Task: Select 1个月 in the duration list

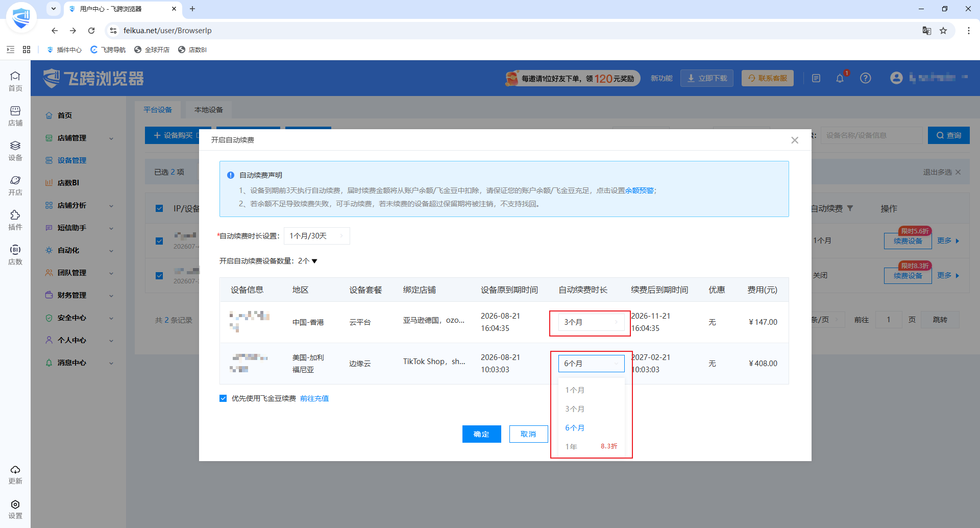Action: 591,390
